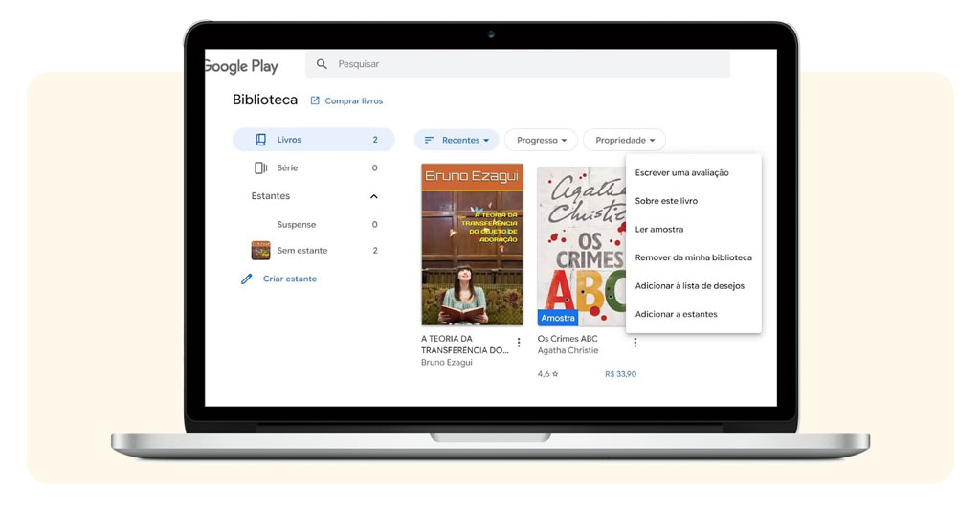Open the Bruno Ezagui book cover
The width and height of the screenshot is (980, 513).
[x=472, y=244]
